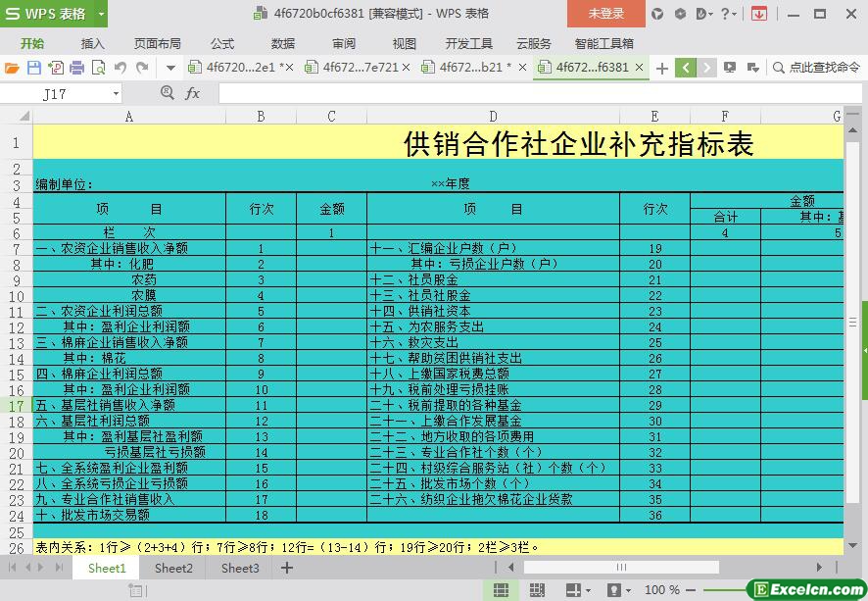Add a new document tab
Viewport: 868px width, 601px height.
tap(662, 68)
